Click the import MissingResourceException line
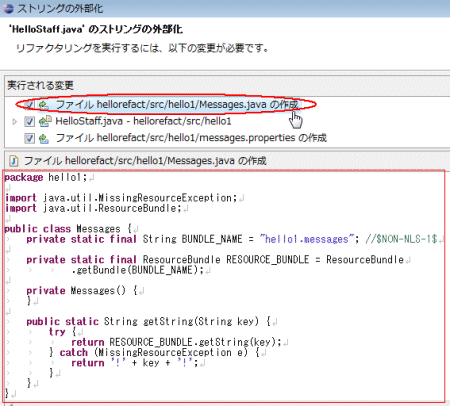The image size is (450, 406). (121, 198)
